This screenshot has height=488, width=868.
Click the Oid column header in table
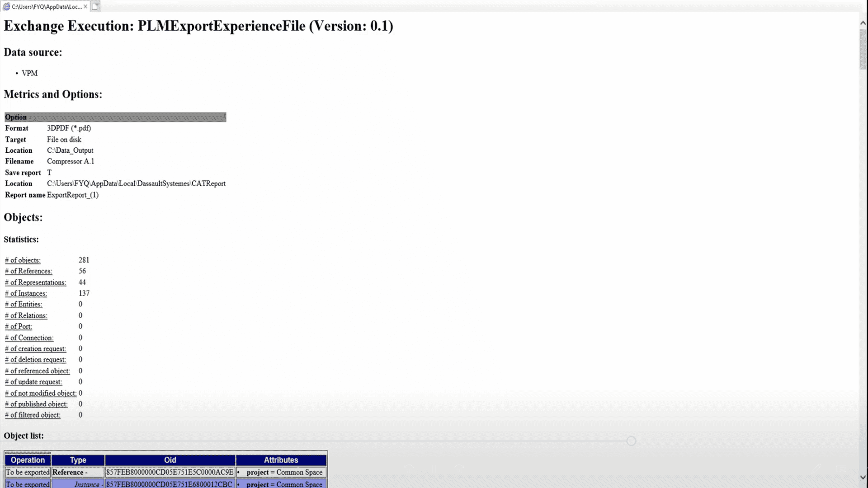170,460
